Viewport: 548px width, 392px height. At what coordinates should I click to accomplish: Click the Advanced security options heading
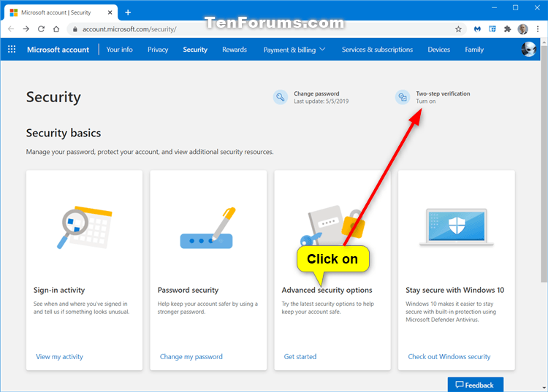[327, 290]
